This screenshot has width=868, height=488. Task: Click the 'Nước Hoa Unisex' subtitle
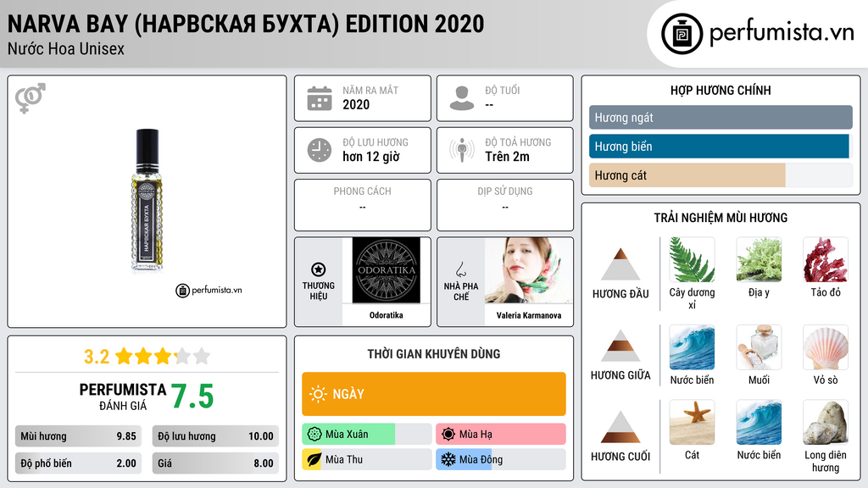coord(66,48)
